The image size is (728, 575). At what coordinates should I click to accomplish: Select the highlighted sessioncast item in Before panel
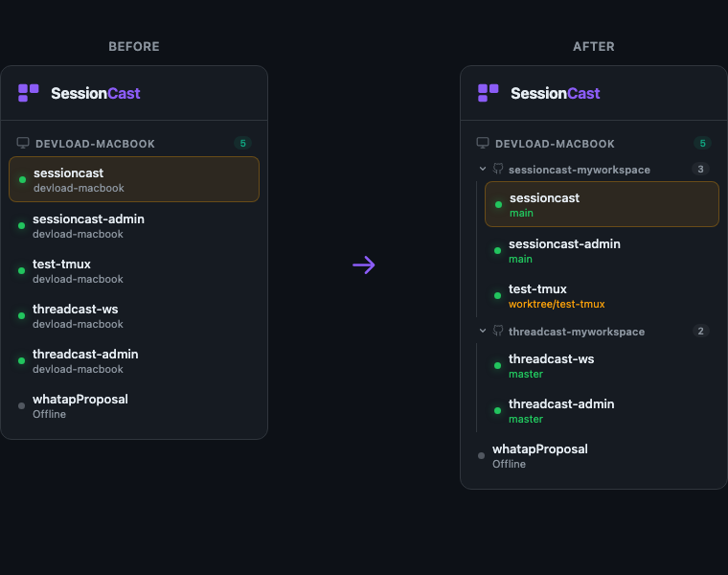tap(134, 179)
